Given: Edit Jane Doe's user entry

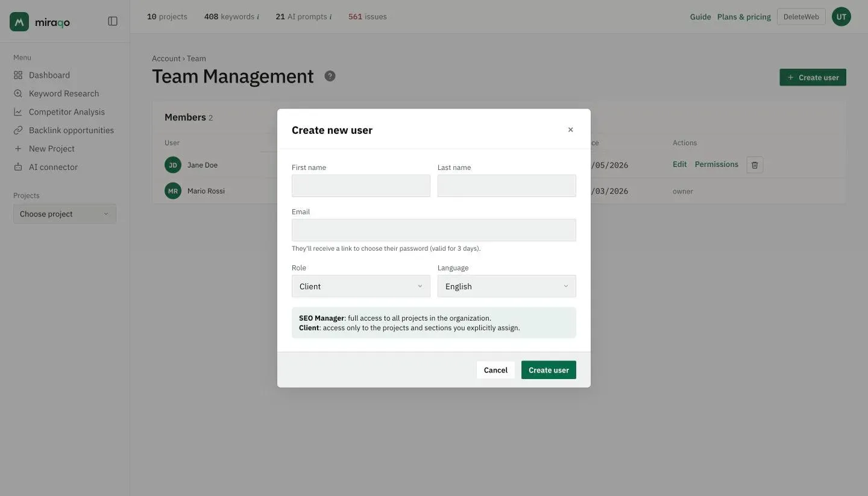Looking at the screenshot, I should click(x=679, y=165).
